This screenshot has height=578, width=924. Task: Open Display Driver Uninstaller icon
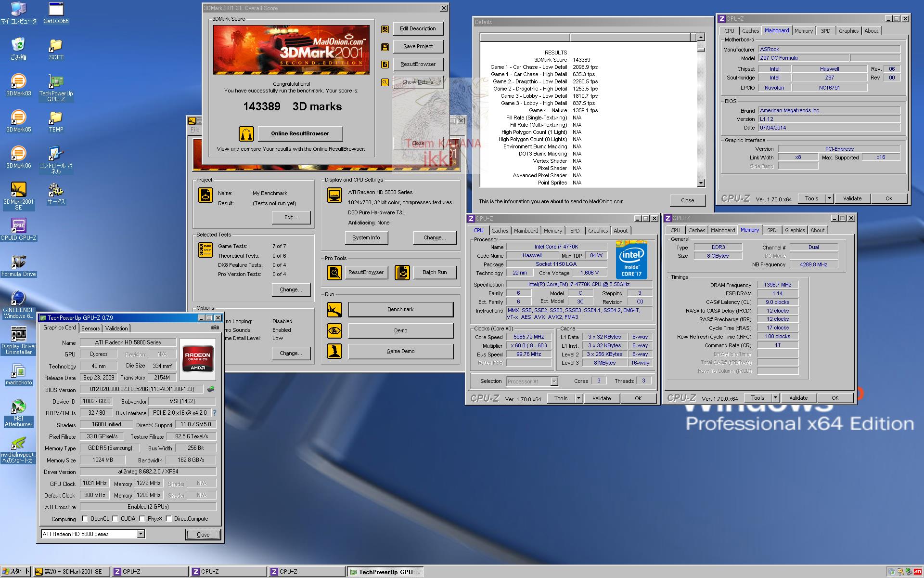[18, 341]
